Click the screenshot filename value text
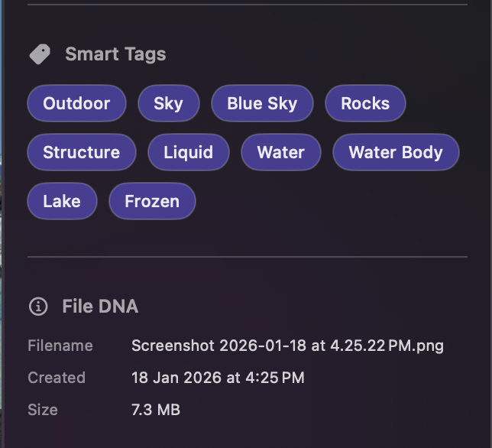This screenshot has height=448, width=492. coord(287,346)
